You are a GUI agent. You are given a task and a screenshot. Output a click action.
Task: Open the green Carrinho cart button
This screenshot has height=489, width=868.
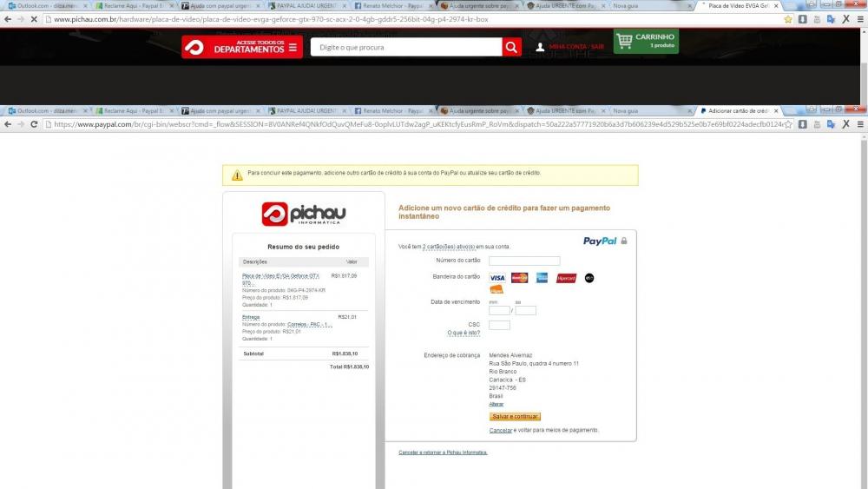point(646,41)
